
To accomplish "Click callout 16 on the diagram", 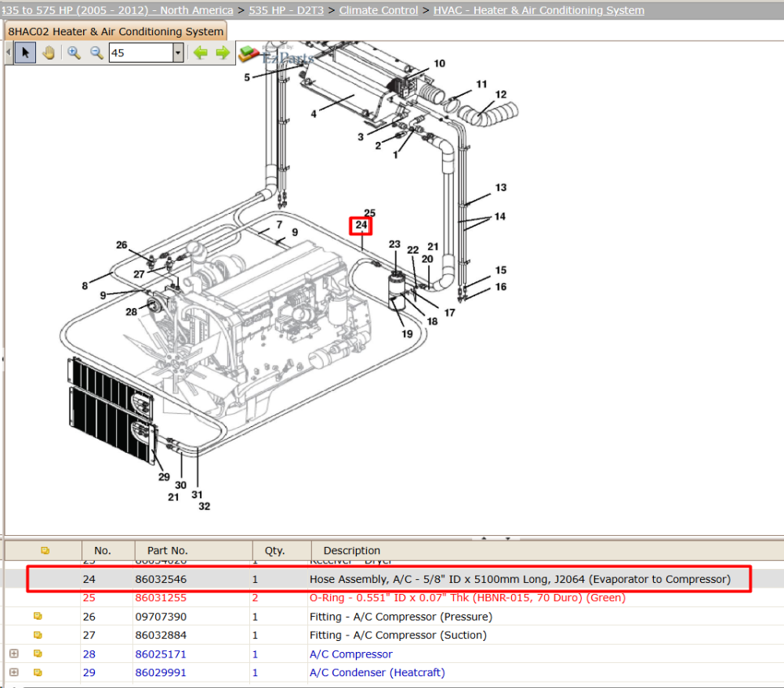I will coord(501,287).
